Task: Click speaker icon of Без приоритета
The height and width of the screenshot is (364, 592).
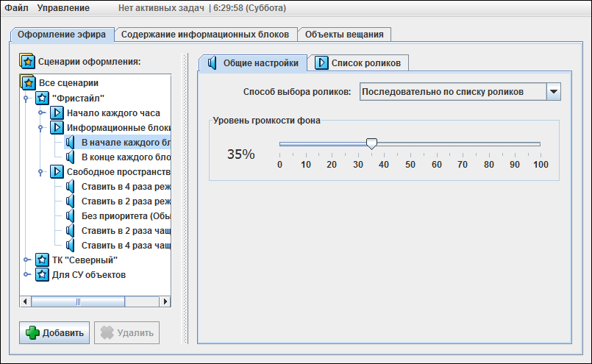Action: click(x=70, y=216)
